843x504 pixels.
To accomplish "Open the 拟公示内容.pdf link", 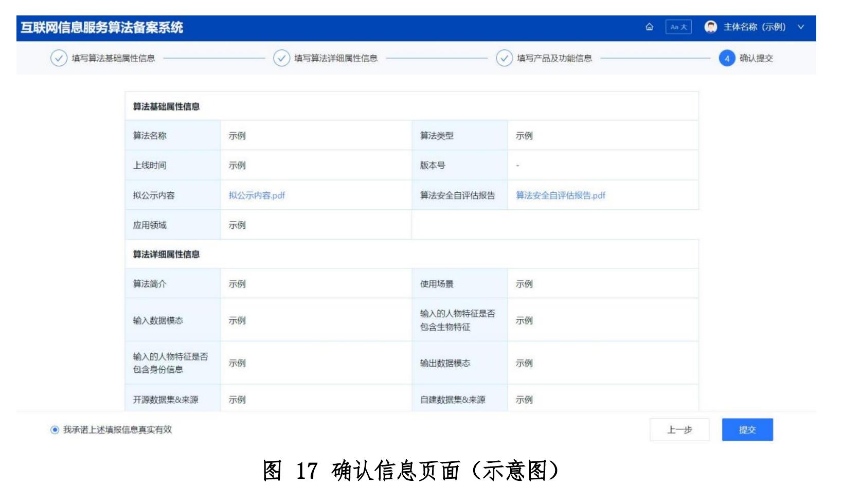I will tap(257, 195).
